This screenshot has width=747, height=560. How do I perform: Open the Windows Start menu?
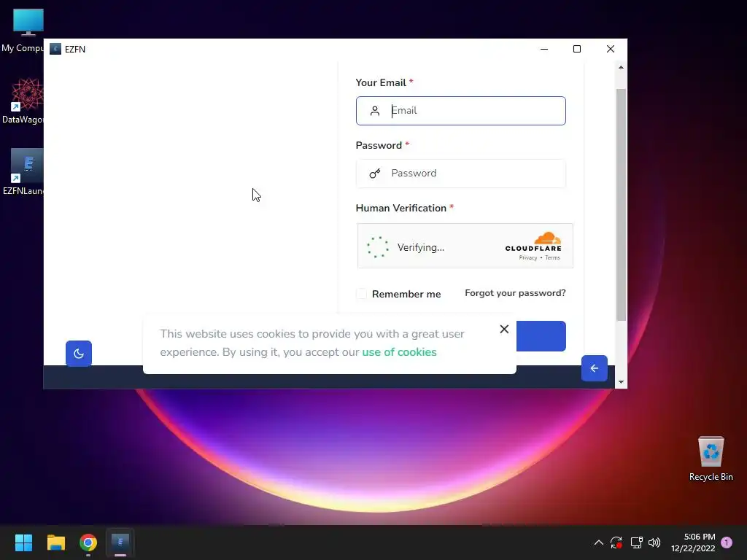tap(23, 542)
